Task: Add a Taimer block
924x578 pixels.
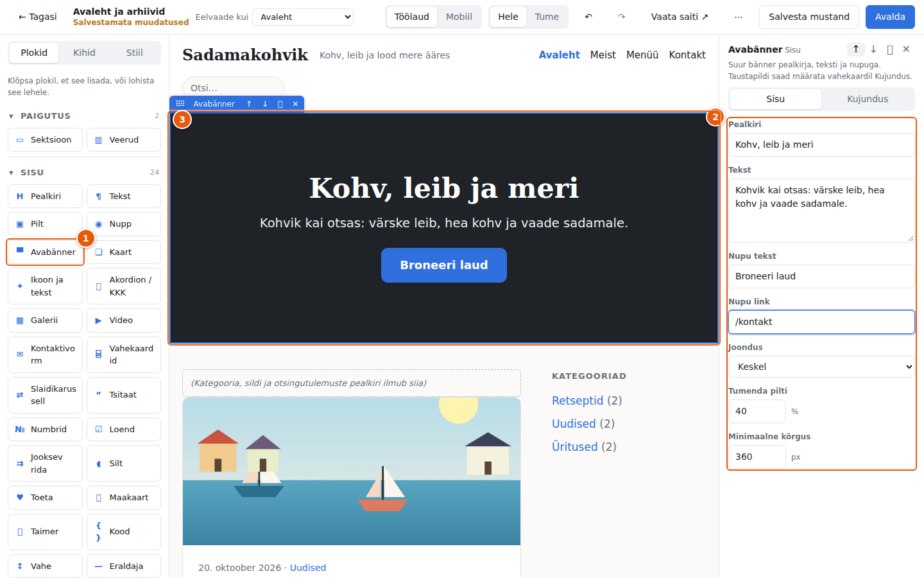Action: [45, 532]
